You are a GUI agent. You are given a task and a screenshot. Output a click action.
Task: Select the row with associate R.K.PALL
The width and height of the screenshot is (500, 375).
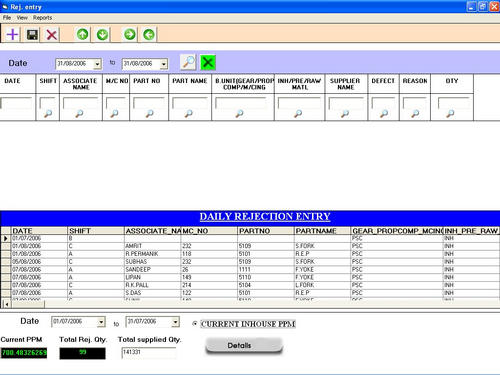tap(250, 285)
